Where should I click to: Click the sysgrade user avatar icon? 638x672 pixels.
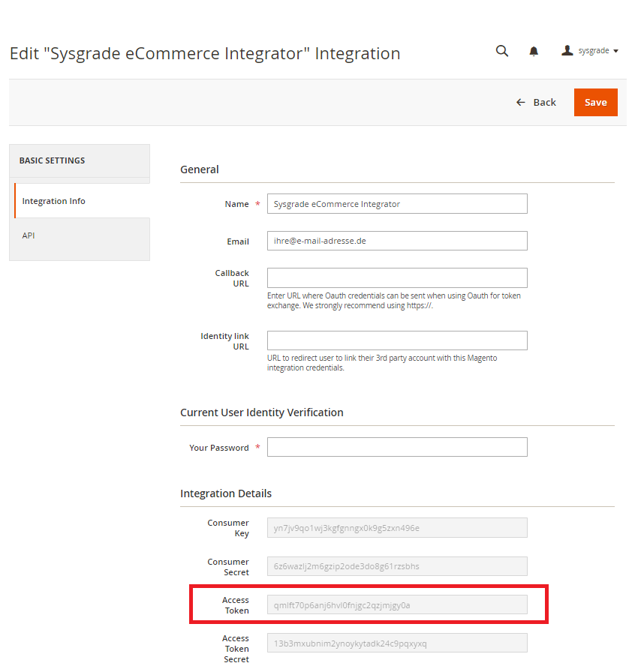click(x=567, y=50)
